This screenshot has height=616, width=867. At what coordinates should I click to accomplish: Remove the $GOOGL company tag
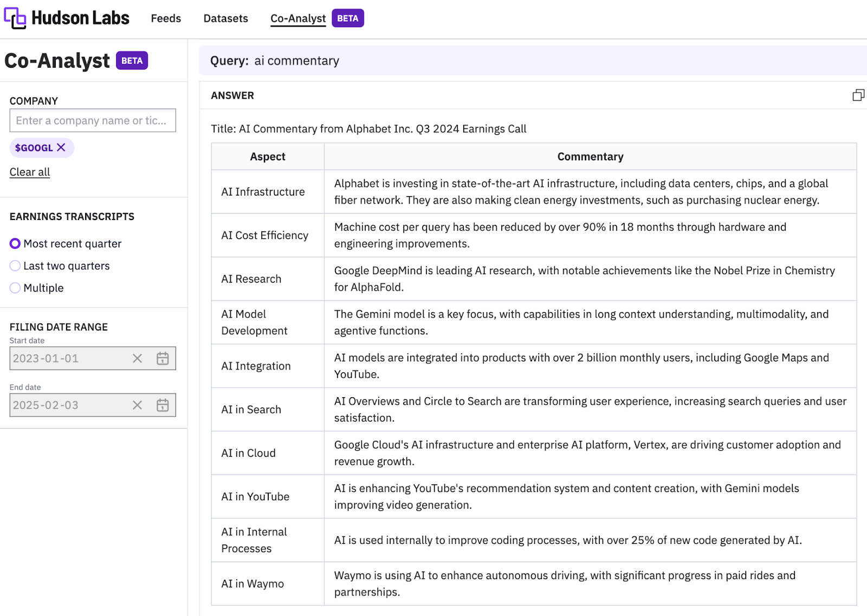[61, 147]
